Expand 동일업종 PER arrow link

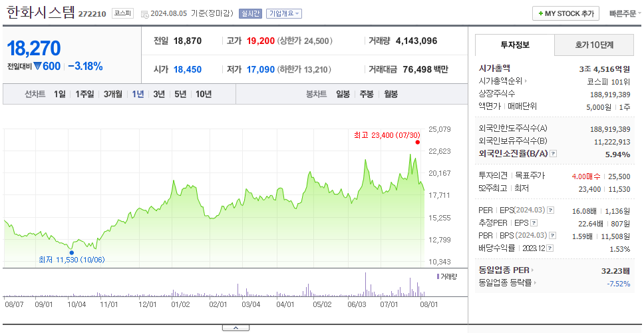[x=533, y=270]
